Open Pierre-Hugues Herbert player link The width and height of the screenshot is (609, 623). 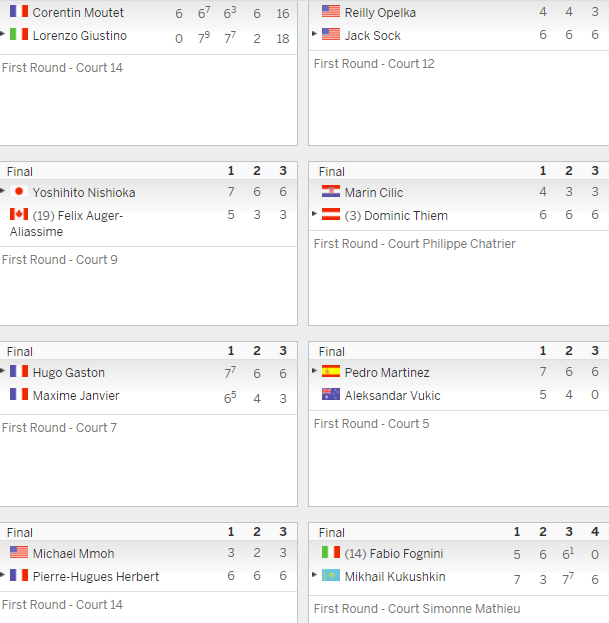[x=96, y=577]
